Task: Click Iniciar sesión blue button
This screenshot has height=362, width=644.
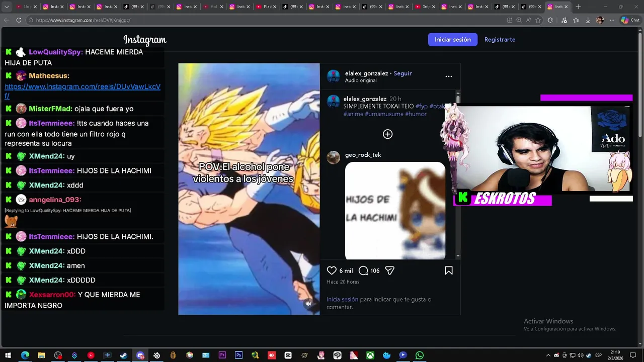Action: 453,40
